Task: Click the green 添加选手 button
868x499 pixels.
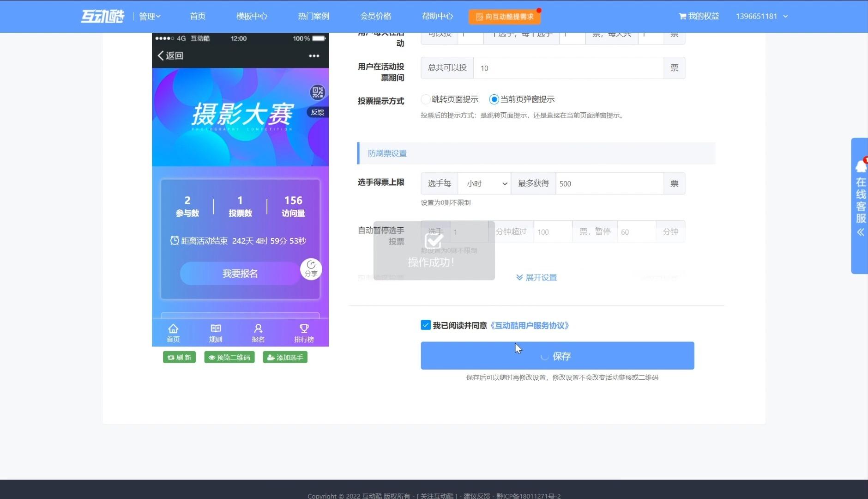Action: coord(285,357)
